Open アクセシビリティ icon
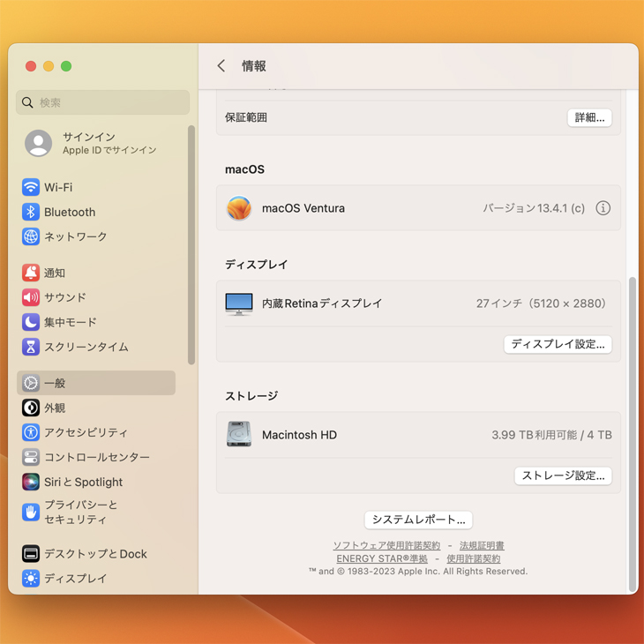This screenshot has width=644, height=644. (x=31, y=432)
